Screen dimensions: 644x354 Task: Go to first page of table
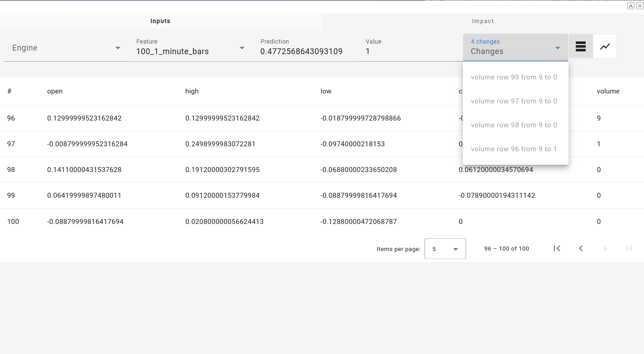pos(557,248)
